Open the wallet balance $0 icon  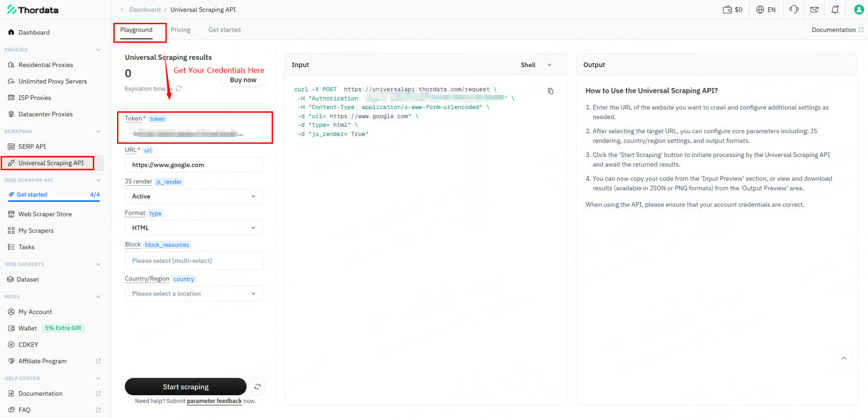pos(732,10)
